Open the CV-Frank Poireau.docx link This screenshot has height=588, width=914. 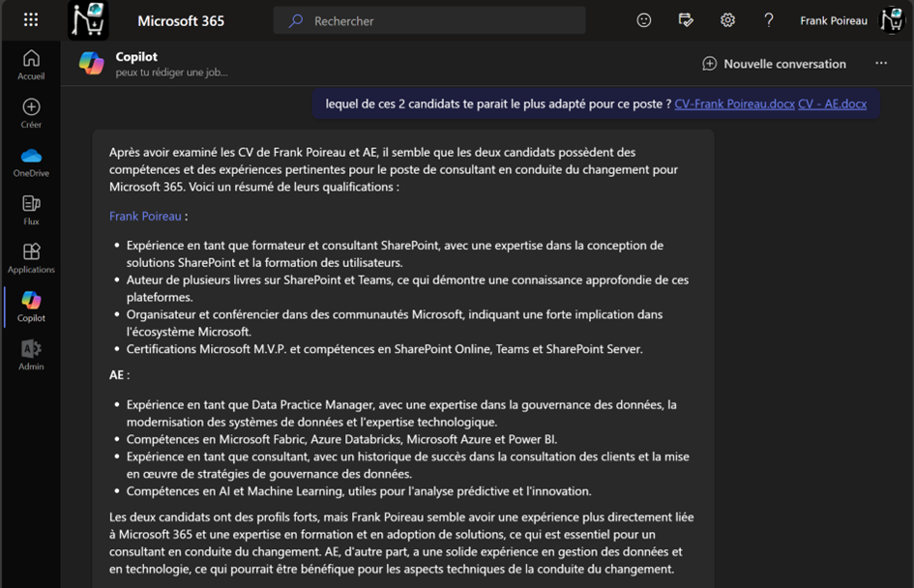pos(734,103)
